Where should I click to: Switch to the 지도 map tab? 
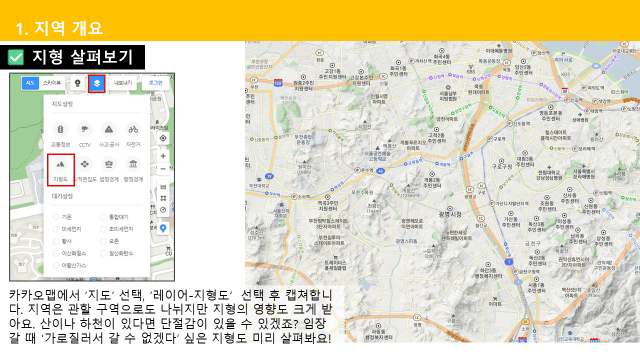[30, 83]
